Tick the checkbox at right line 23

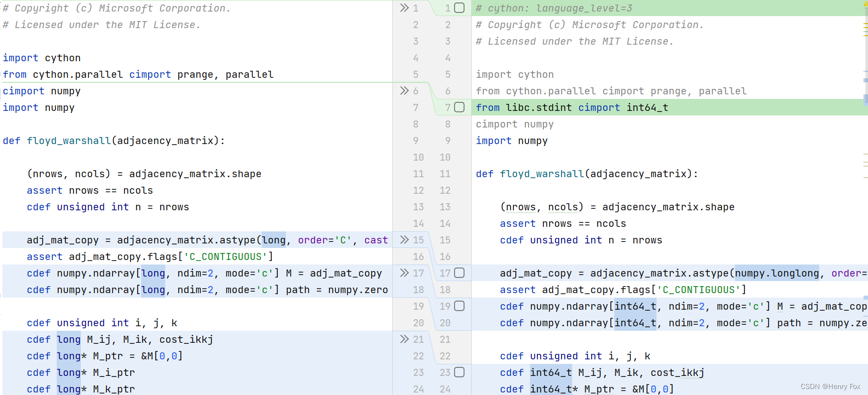pos(459,372)
